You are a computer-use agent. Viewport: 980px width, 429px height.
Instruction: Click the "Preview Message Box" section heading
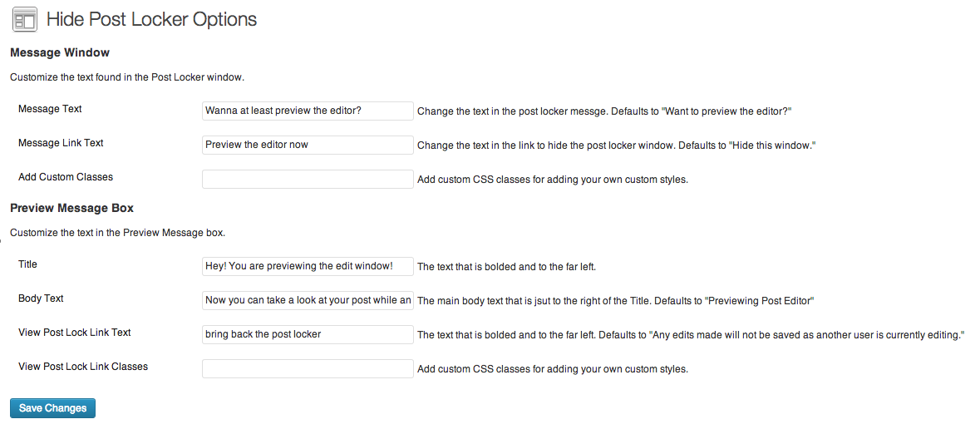pos(71,208)
